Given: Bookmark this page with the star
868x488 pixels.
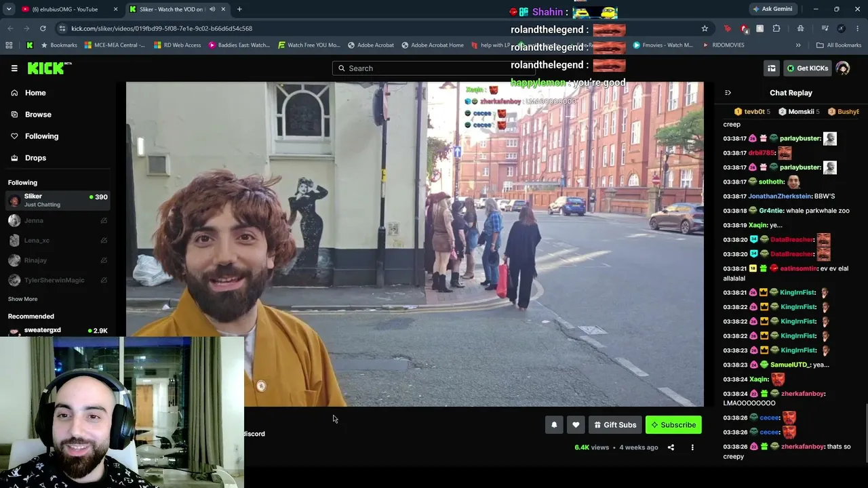Looking at the screenshot, I should pos(705,28).
